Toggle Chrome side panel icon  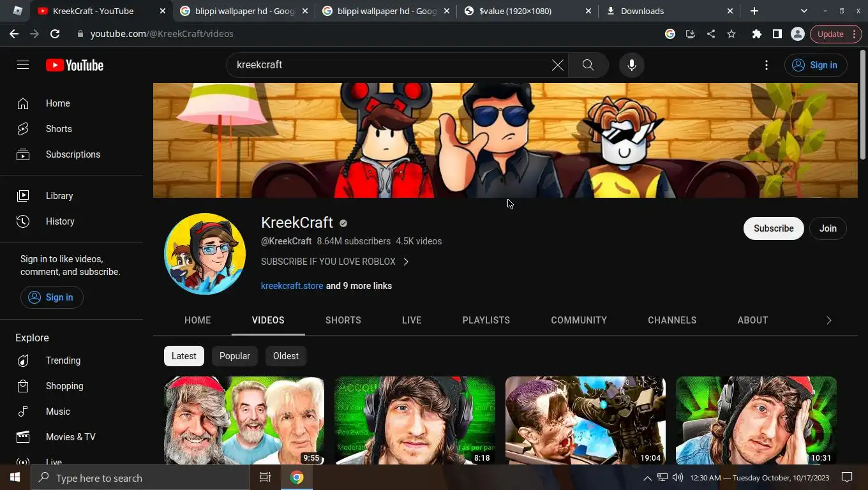777,34
